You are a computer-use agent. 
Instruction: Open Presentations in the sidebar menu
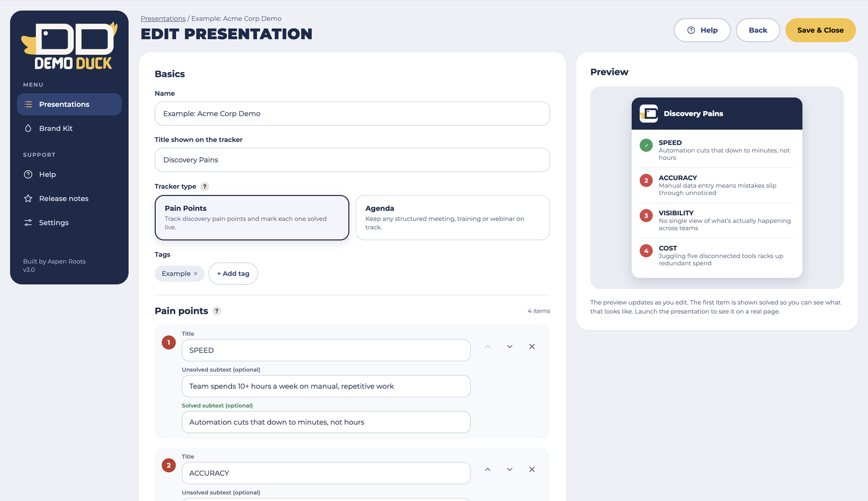point(69,104)
